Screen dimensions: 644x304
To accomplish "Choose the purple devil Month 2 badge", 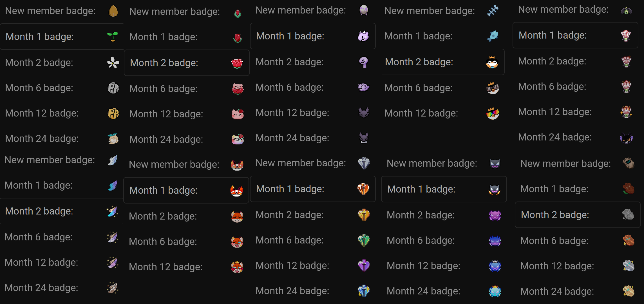I will 495,215.
